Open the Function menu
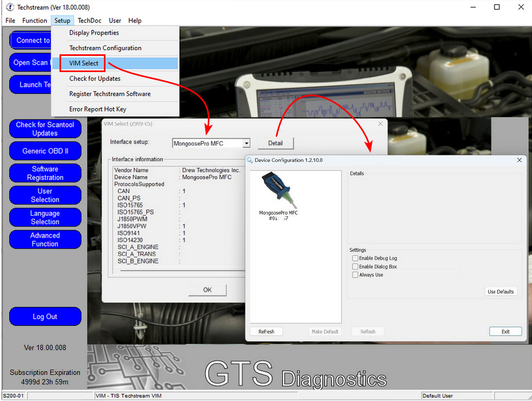This screenshot has height=401, width=532. [34, 20]
